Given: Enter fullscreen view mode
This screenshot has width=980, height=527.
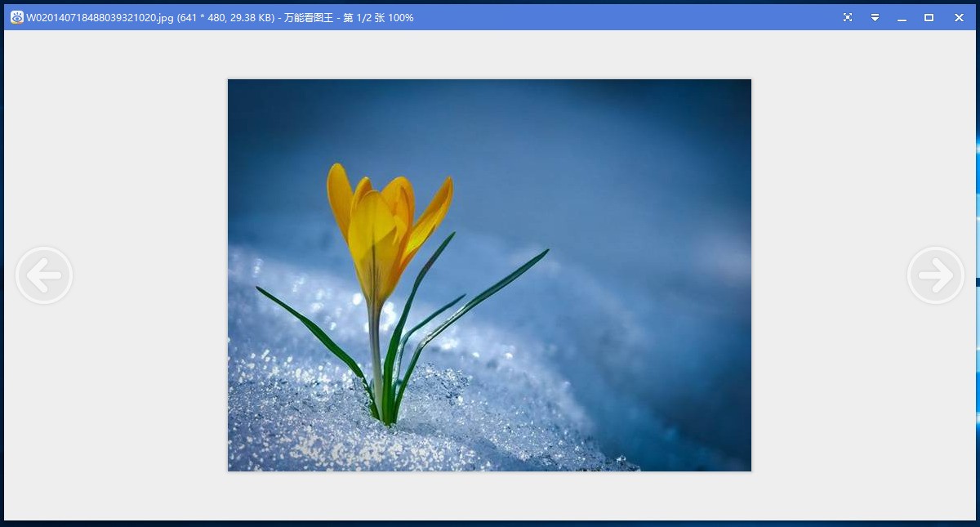Looking at the screenshot, I should 848,17.
